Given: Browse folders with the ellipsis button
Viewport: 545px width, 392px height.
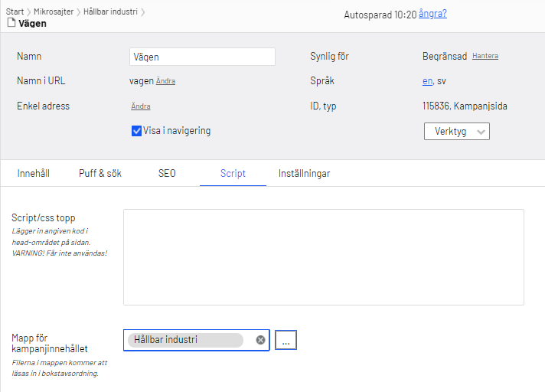Looking at the screenshot, I should (x=286, y=341).
